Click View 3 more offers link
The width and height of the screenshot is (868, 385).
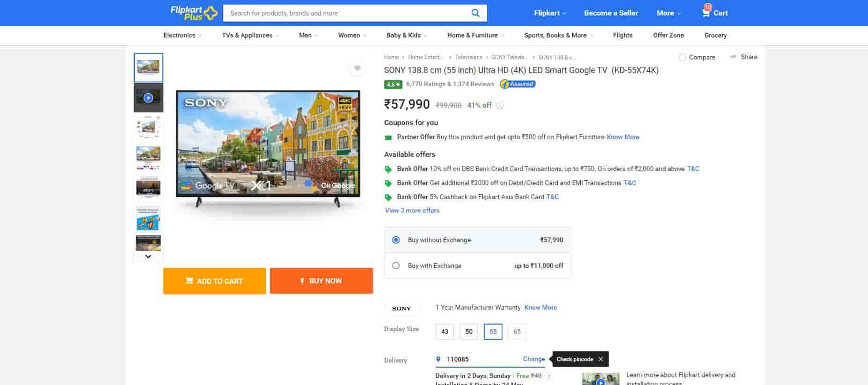tap(412, 211)
